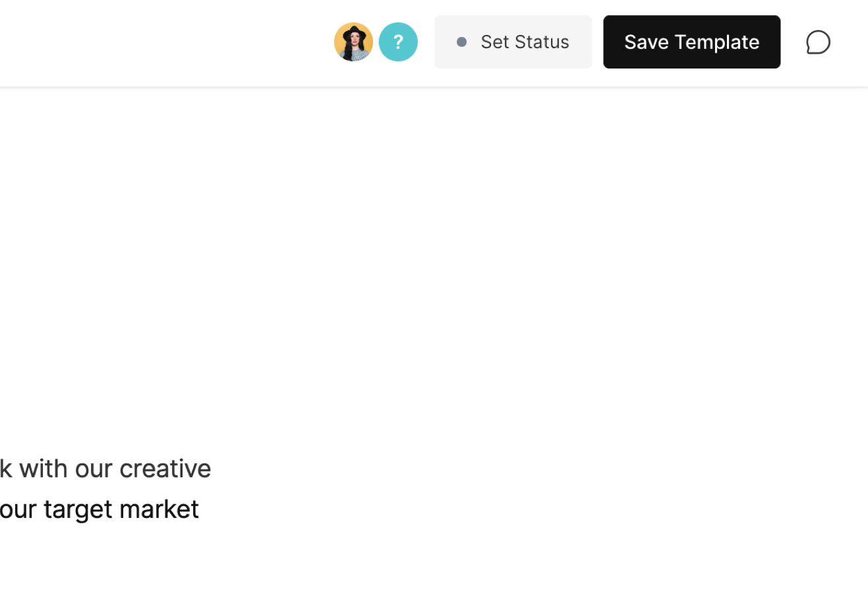Click the "Save" word on the black button
The width and height of the screenshot is (868, 605).
click(x=646, y=42)
